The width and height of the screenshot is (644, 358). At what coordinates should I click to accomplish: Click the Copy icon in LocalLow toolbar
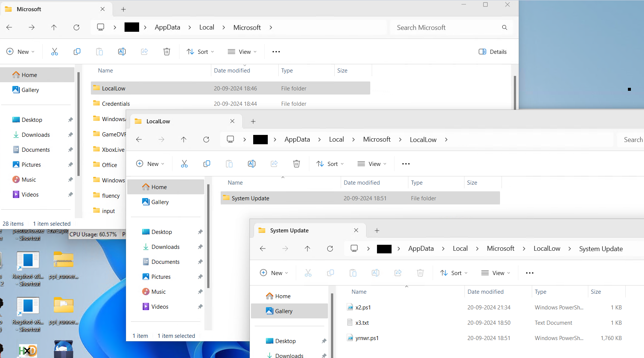pyautogui.click(x=206, y=164)
